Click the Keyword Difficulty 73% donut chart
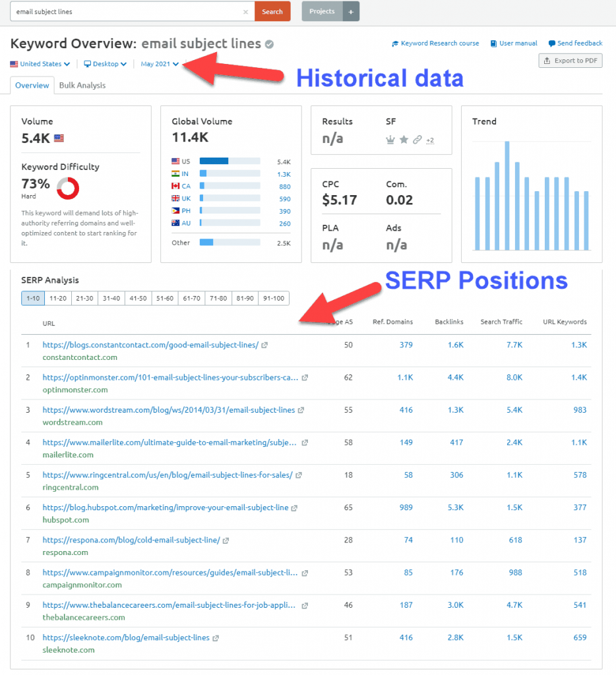 coord(68,188)
